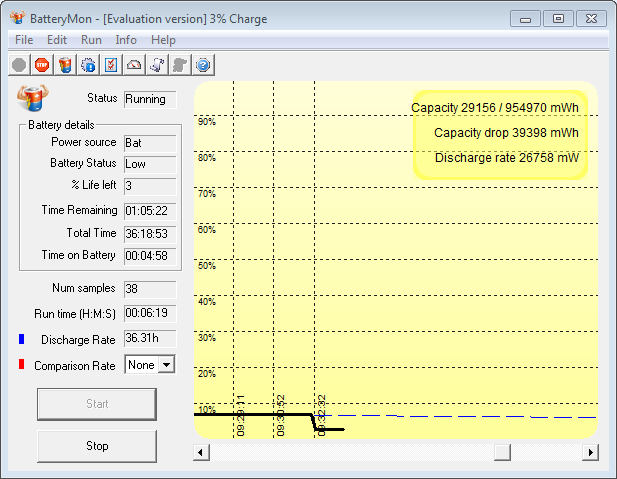The image size is (617, 479).
Task: Click the red Comparison Rate color swatch
Action: tap(22, 364)
